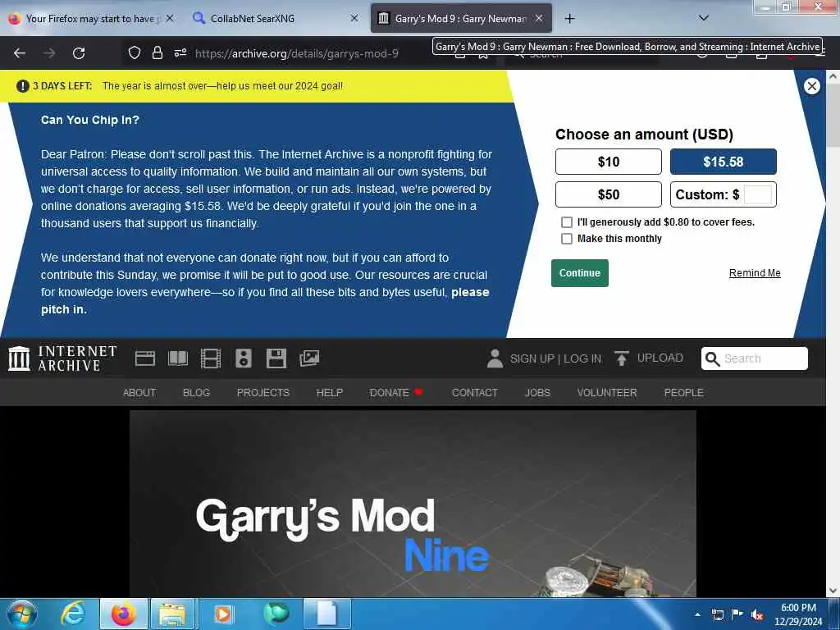Click the Garry's Mod Nine preview image
This screenshot has height=630, width=840.
pyautogui.click(x=413, y=504)
